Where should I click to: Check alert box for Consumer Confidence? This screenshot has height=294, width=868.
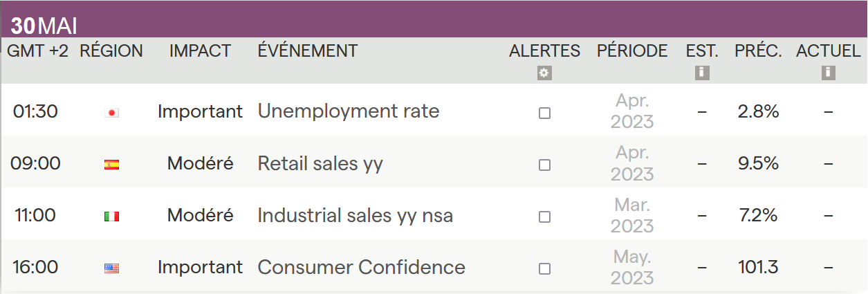pyautogui.click(x=544, y=268)
